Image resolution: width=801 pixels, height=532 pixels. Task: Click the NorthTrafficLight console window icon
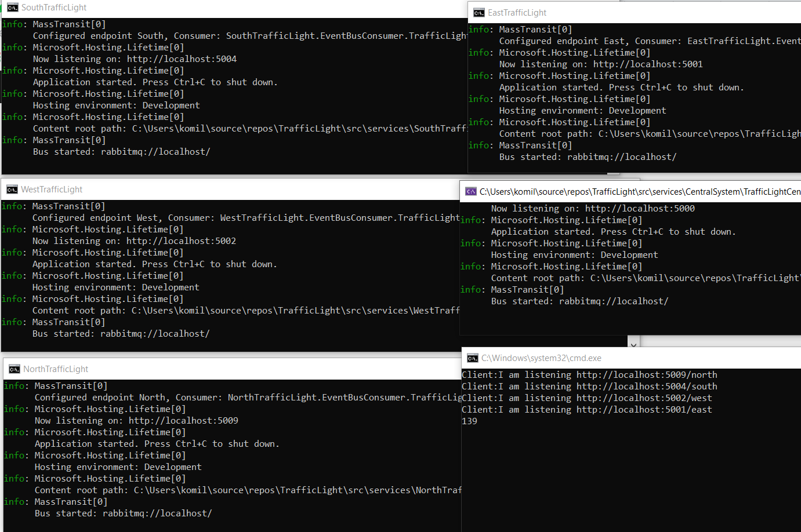click(x=13, y=369)
